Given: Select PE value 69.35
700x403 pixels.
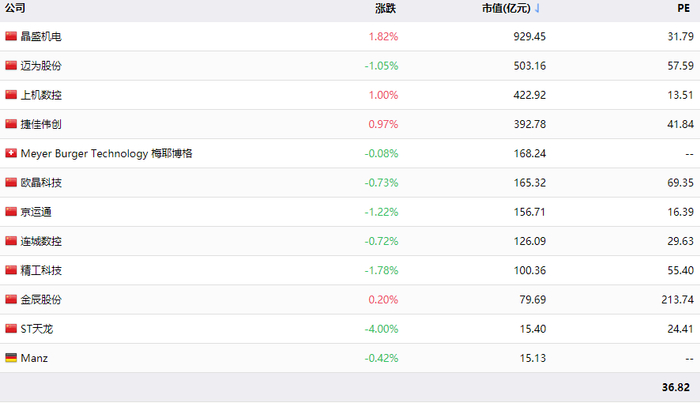Looking at the screenshot, I should click(680, 183).
